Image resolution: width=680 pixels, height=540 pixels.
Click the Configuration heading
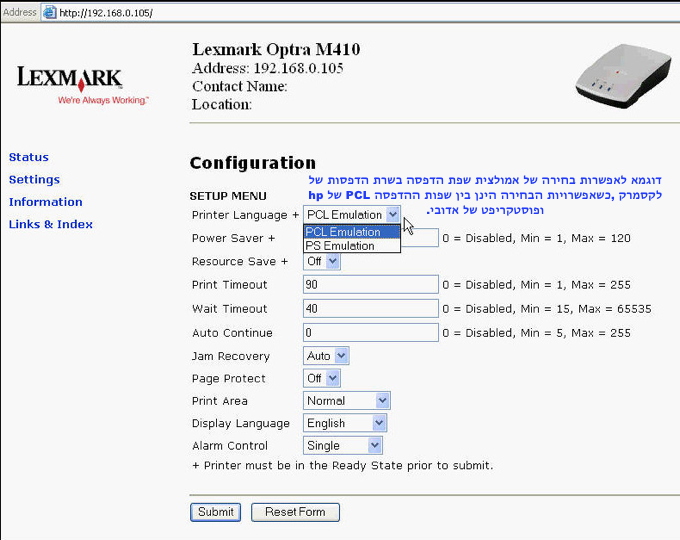(x=253, y=163)
